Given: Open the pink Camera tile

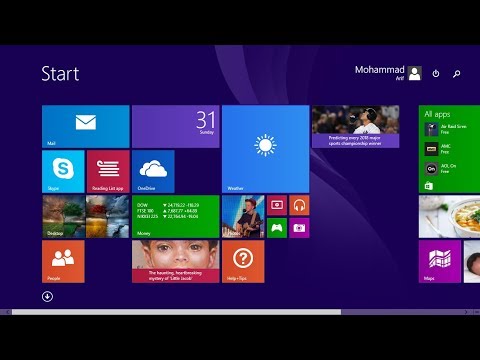Looking at the screenshot, I should tap(299, 228).
